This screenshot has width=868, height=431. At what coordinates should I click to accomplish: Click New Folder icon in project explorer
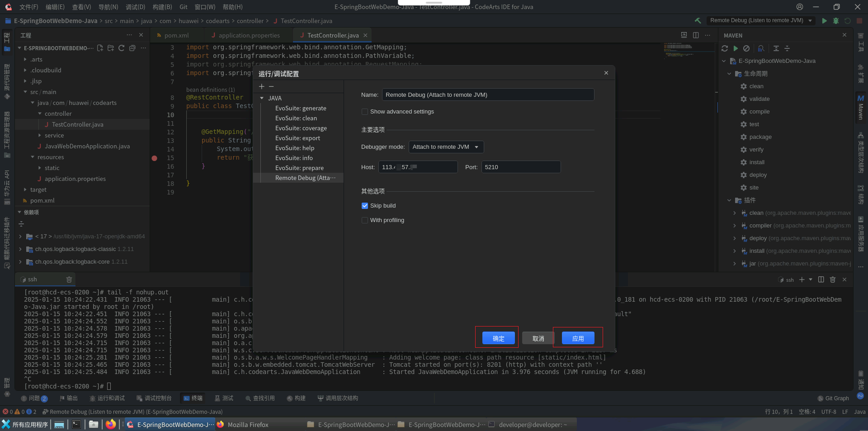coord(111,48)
